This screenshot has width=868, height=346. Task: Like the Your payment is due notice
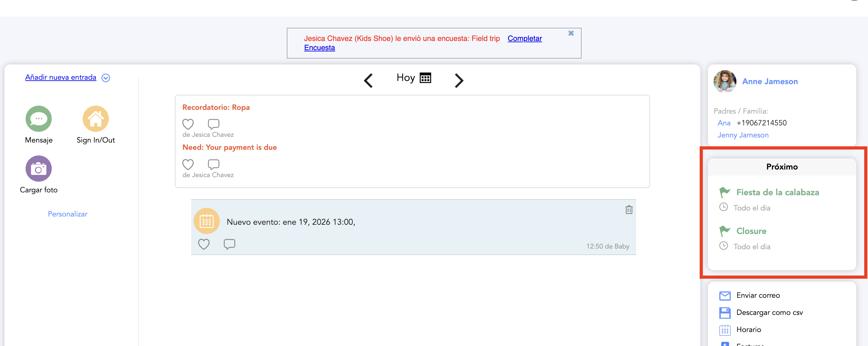point(188,164)
